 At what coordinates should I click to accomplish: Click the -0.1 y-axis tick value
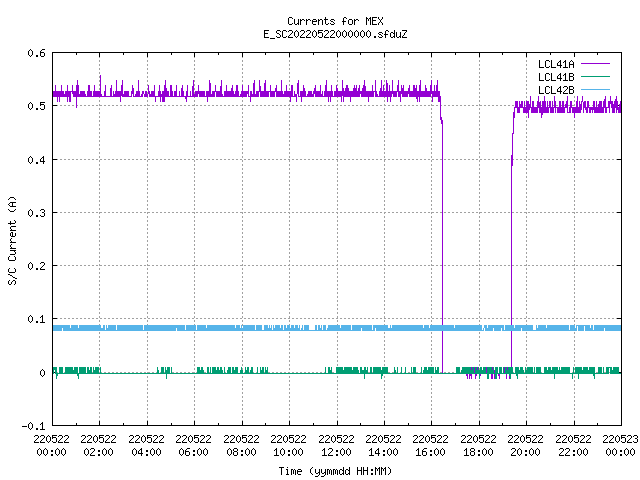tap(33, 426)
